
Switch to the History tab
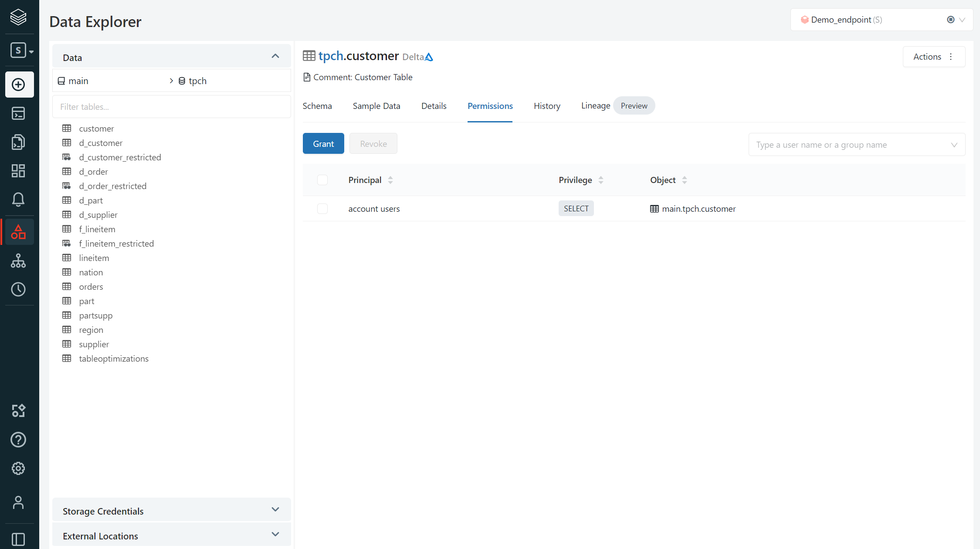point(547,106)
